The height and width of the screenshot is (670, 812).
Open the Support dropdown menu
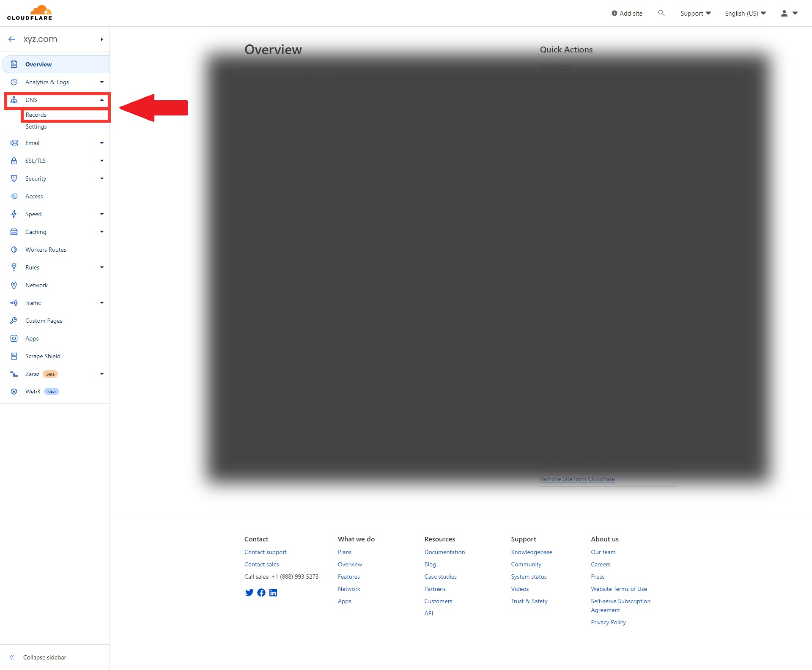pos(695,13)
